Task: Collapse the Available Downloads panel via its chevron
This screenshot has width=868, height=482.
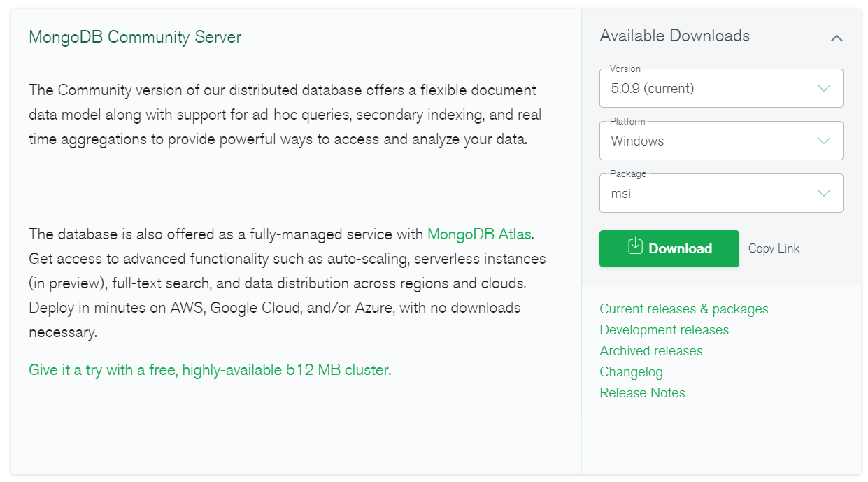Action: pos(837,38)
